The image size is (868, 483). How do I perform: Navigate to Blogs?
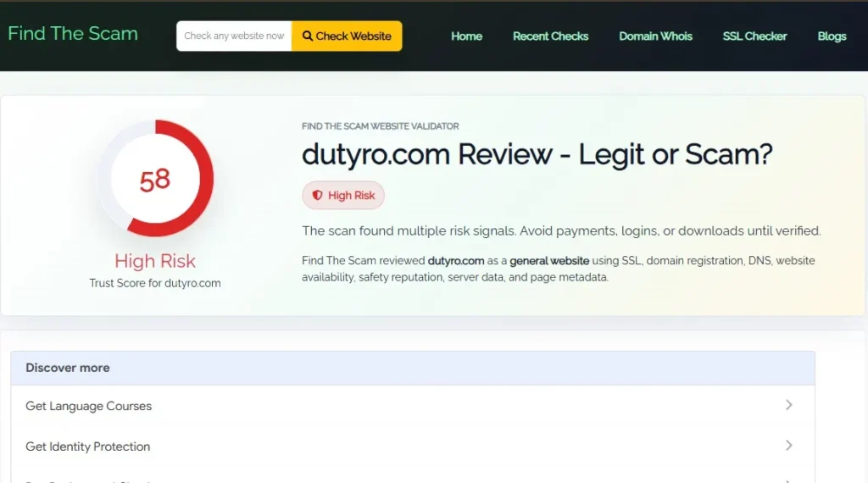click(832, 36)
